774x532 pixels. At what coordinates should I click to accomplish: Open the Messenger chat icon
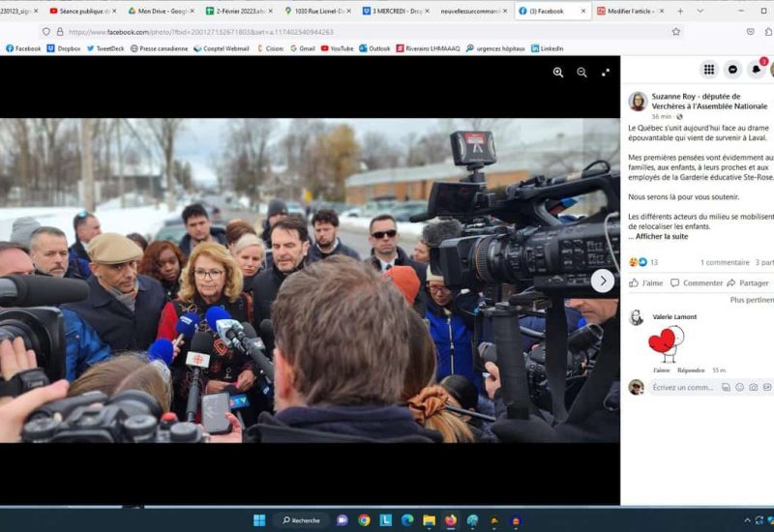[733, 70]
